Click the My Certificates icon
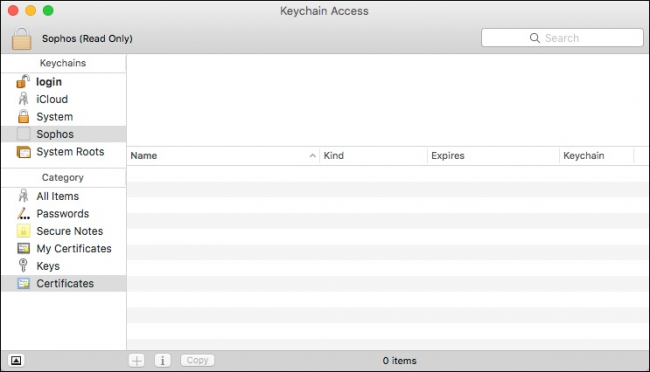Screen dimensions: 650x372 [x=24, y=248]
